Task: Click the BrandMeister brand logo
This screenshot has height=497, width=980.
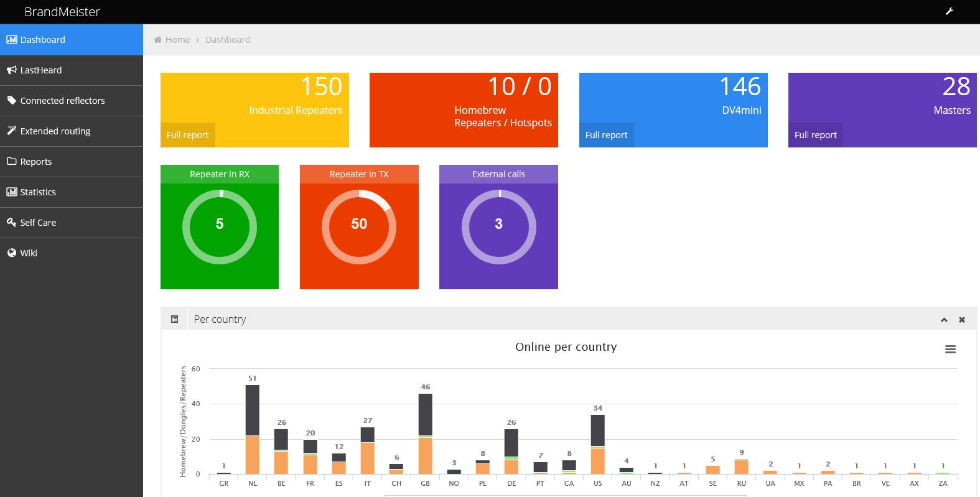Action: 62,12
